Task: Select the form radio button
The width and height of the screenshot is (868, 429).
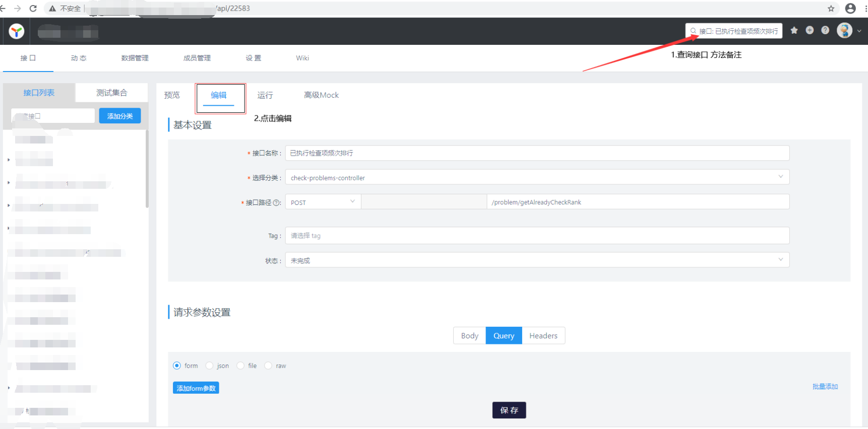Action: [x=177, y=366]
